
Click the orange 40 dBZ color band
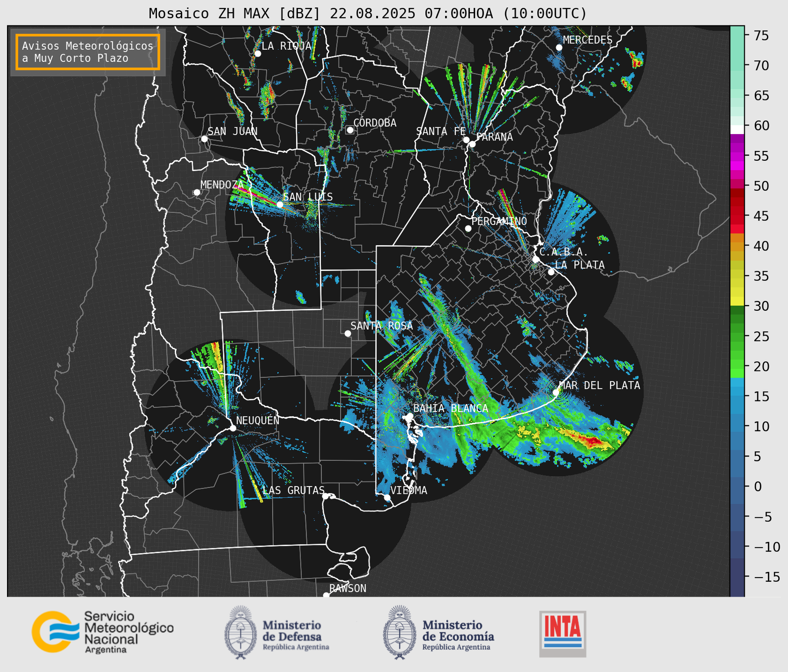click(737, 246)
